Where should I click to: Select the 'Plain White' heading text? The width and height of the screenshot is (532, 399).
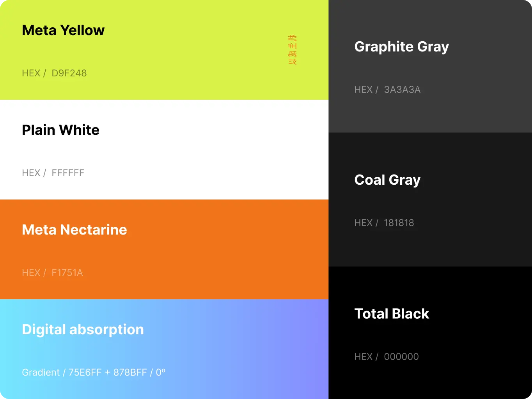click(60, 130)
